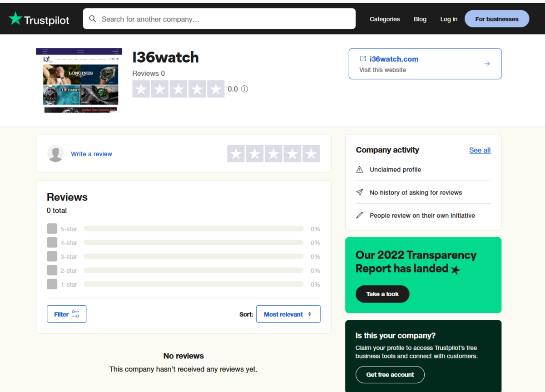The image size is (545, 392).
Task: Click 'Is this your company?' heading
Action: click(396, 336)
